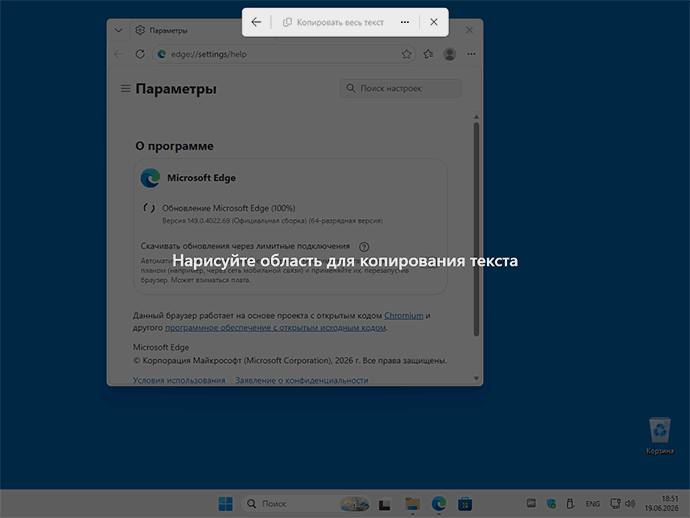Click the Microsoft Edge logo in About
Viewport: 690px width, 518px height.
(x=150, y=178)
